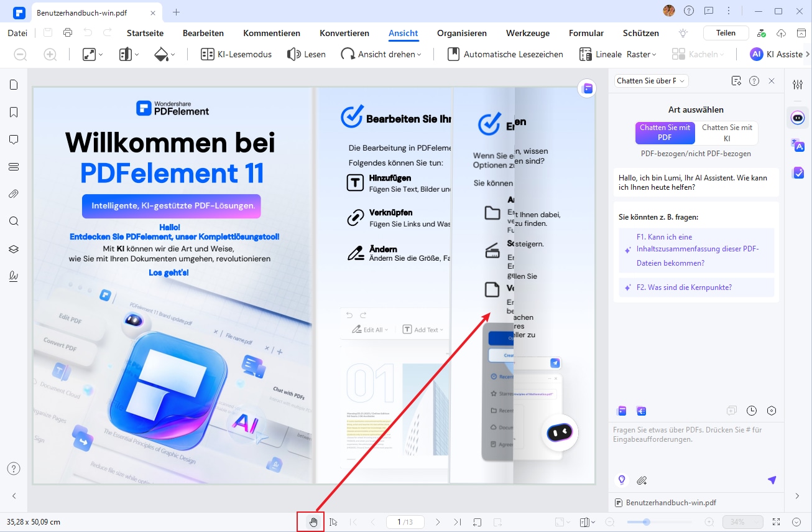Click the Zoom in magnifier toolbar icon
This screenshot has height=532, width=812.
(50, 55)
